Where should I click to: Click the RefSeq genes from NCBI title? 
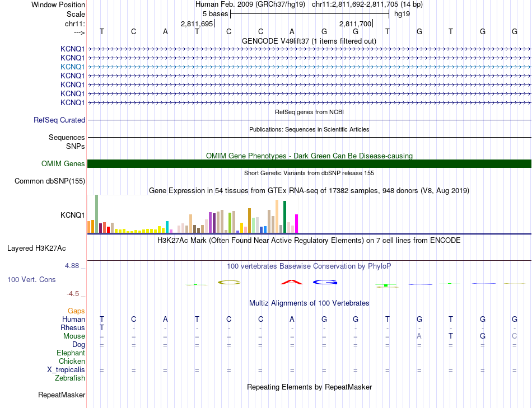point(309,112)
